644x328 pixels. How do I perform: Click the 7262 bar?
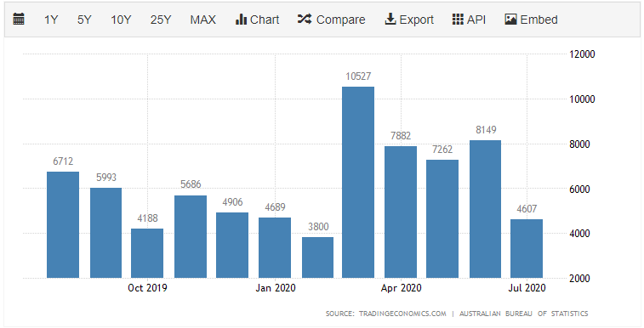(442, 219)
